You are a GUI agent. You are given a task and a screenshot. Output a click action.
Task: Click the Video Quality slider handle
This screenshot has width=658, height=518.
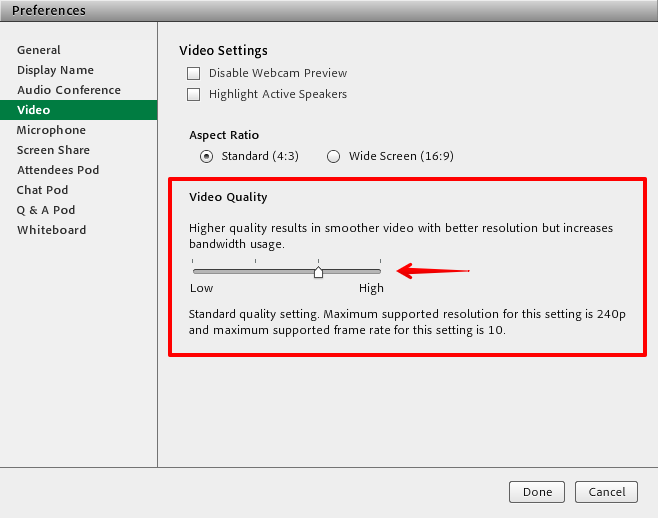pos(318,271)
